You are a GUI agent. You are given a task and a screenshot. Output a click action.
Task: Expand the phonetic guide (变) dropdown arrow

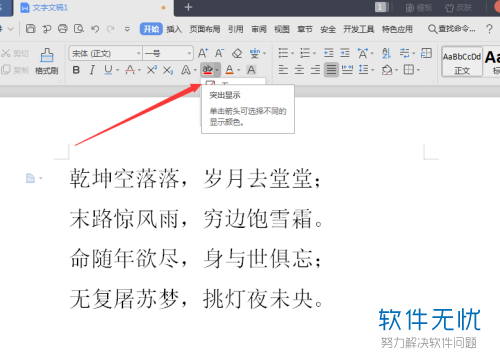click(265, 53)
